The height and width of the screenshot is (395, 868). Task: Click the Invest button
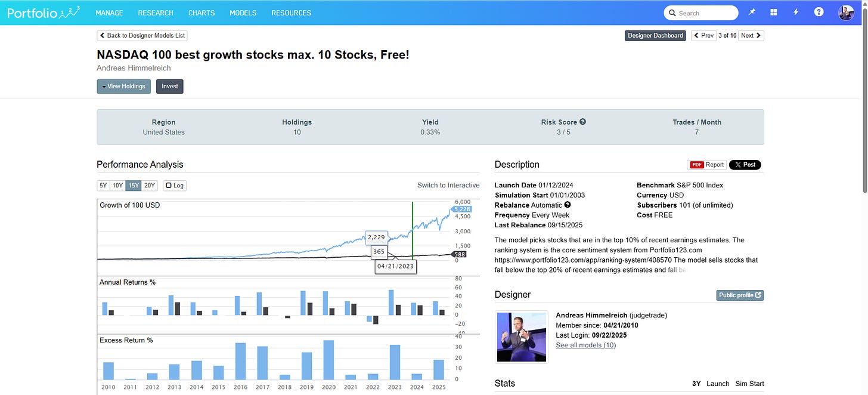[170, 87]
